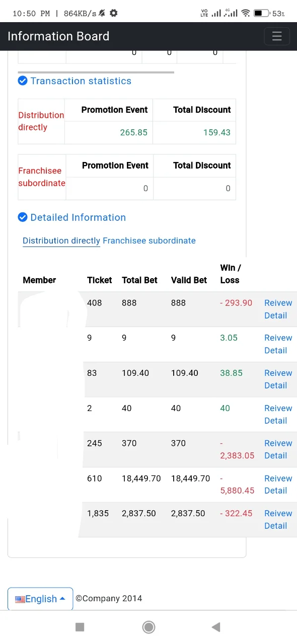Switch to the Distribution directly tab
Viewport: 297px width, 644px height.
tap(61, 240)
